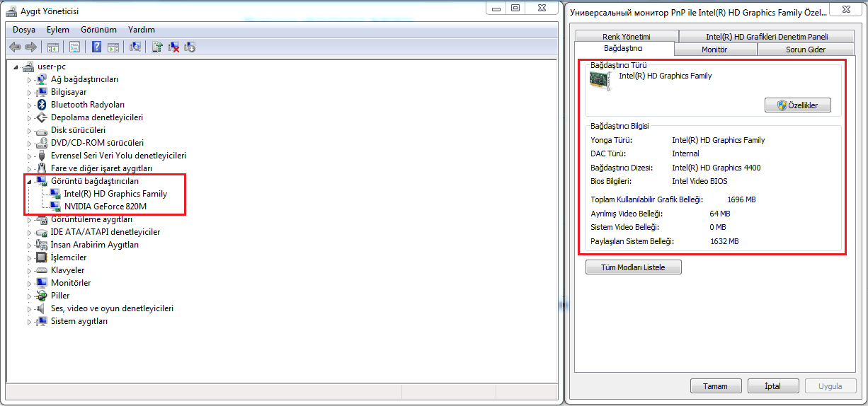
Task: Select the Bağdaştırıcı tab
Action: [623, 48]
